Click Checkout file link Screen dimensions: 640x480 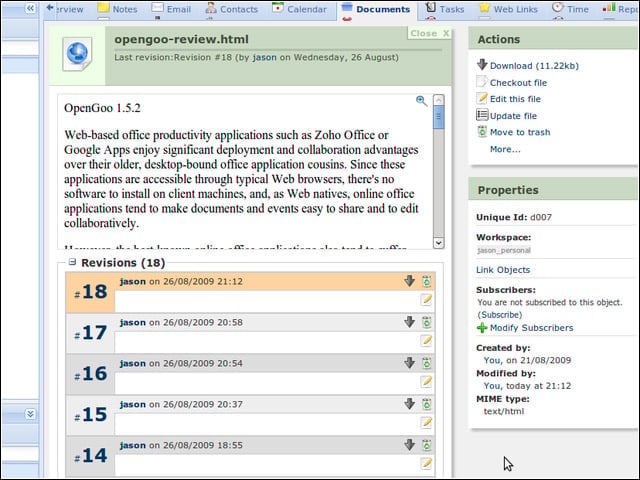coord(518,82)
